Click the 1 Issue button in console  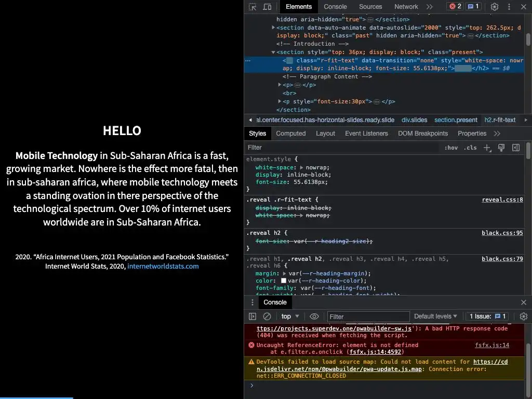[x=487, y=316]
